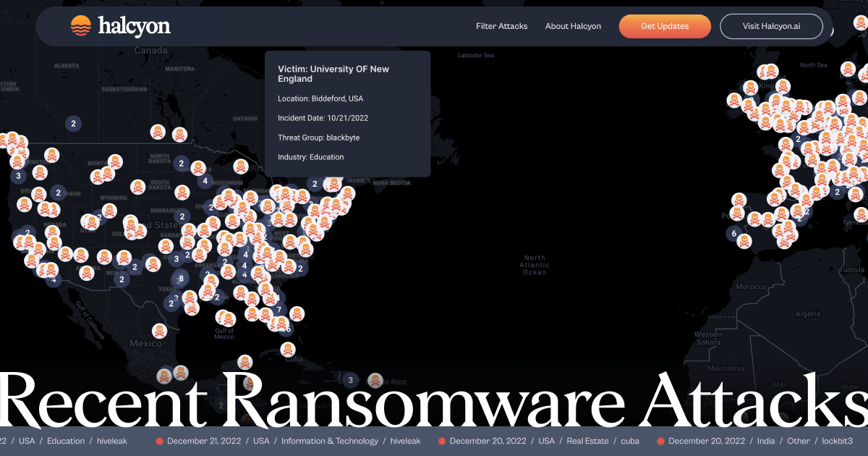Viewport: 868px width, 456px height.
Task: Click the Victim: University OF New England title
Action: (x=333, y=74)
